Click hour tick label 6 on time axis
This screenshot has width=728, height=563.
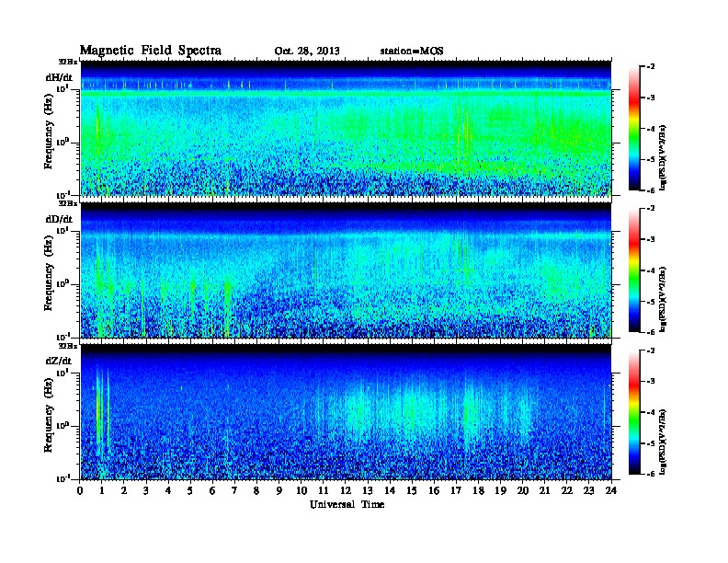(x=212, y=490)
